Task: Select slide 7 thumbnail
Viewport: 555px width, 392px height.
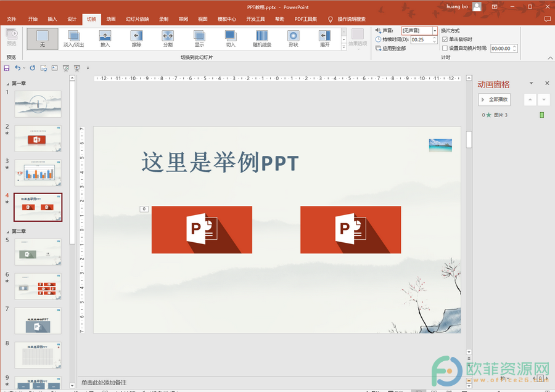Action: [x=38, y=321]
